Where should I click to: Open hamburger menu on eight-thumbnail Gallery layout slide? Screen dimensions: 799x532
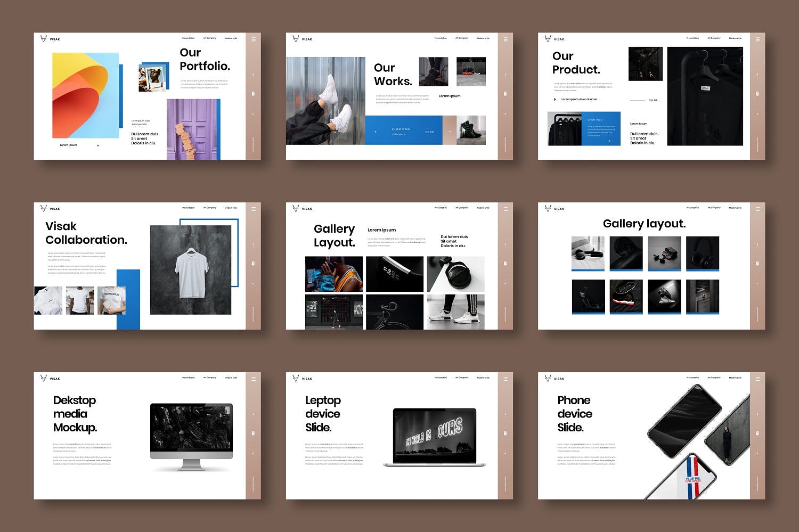pyautogui.click(x=757, y=209)
